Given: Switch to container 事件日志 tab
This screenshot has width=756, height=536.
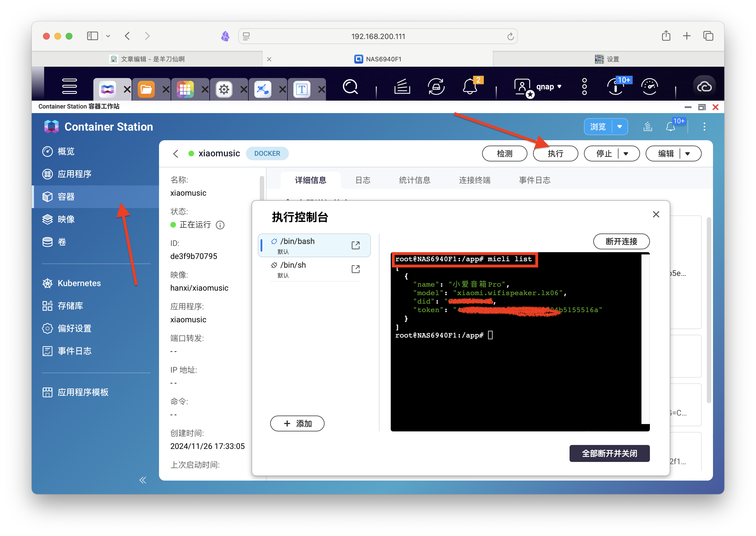Looking at the screenshot, I should point(534,180).
